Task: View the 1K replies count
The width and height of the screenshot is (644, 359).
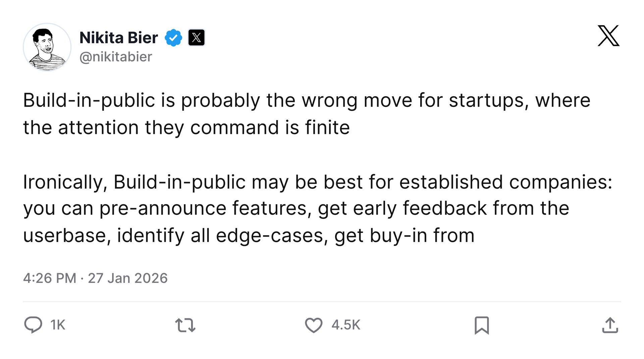Action: pos(58,325)
